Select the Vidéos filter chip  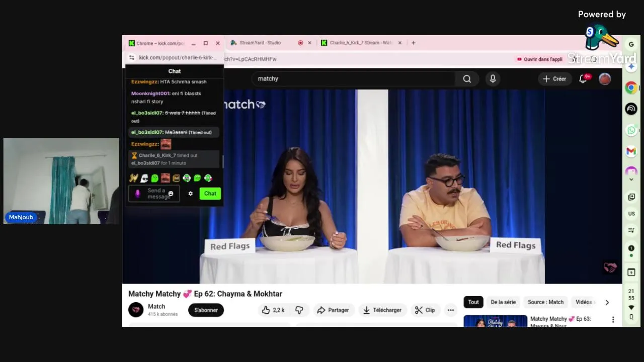click(x=585, y=302)
